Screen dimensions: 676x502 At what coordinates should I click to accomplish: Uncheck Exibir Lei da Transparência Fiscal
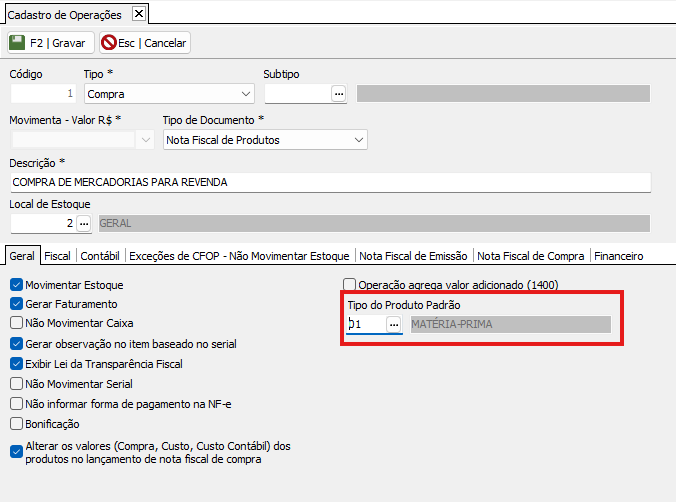coord(16,364)
